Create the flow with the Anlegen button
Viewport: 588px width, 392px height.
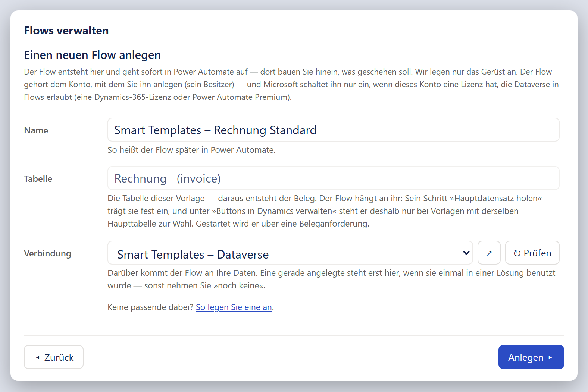tap(531, 357)
